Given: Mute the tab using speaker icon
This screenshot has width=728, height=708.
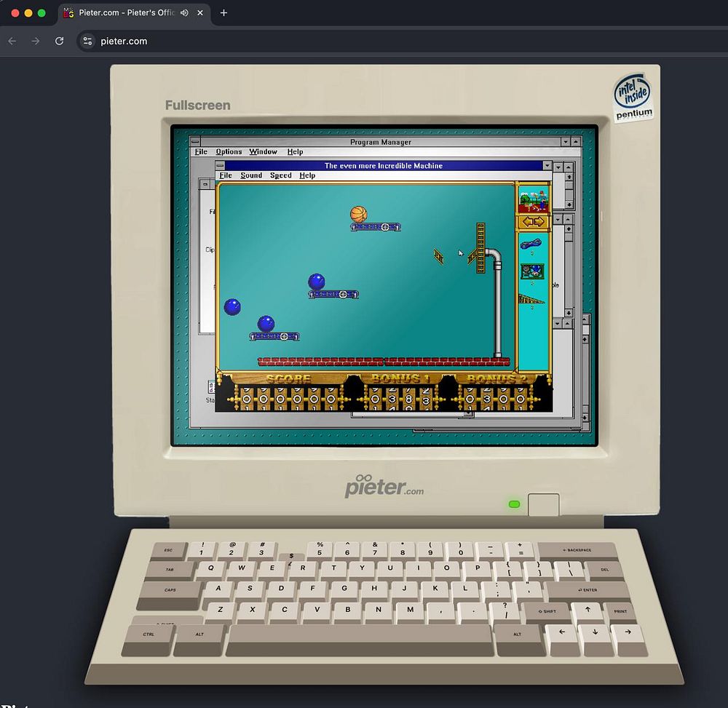Looking at the screenshot, I should point(184,13).
